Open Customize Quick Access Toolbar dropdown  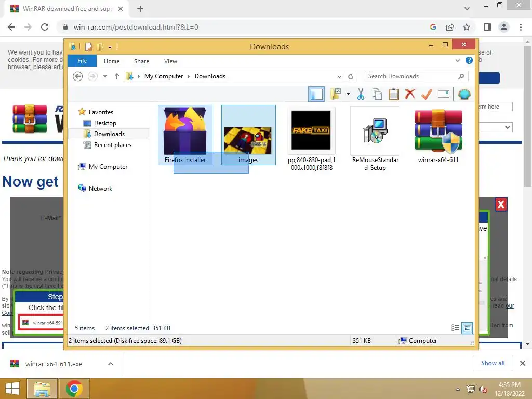click(x=110, y=47)
